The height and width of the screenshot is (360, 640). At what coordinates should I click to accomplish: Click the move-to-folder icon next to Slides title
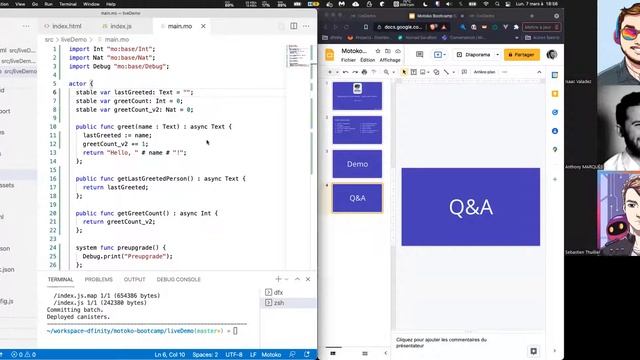[x=388, y=51]
